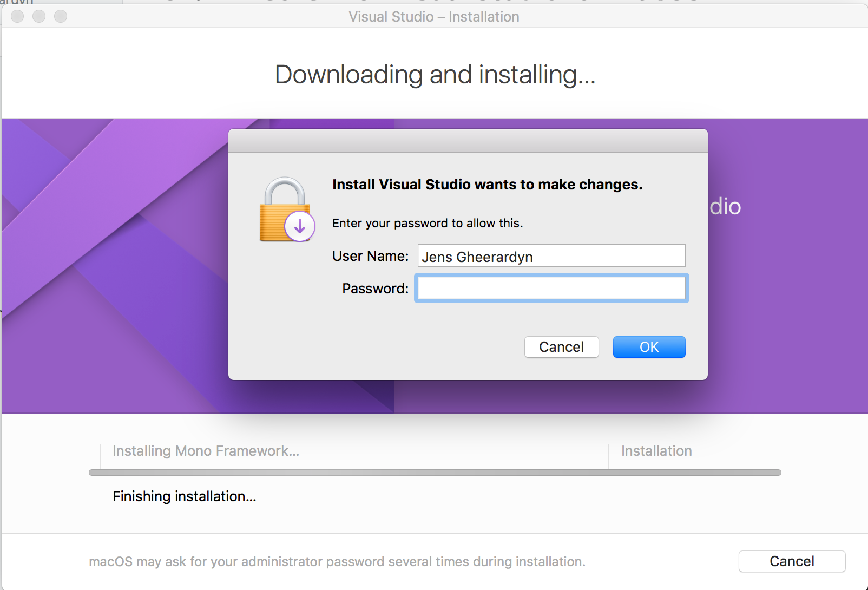This screenshot has height=590, width=868.
Task: Click the administrator password notice text
Action: click(337, 562)
